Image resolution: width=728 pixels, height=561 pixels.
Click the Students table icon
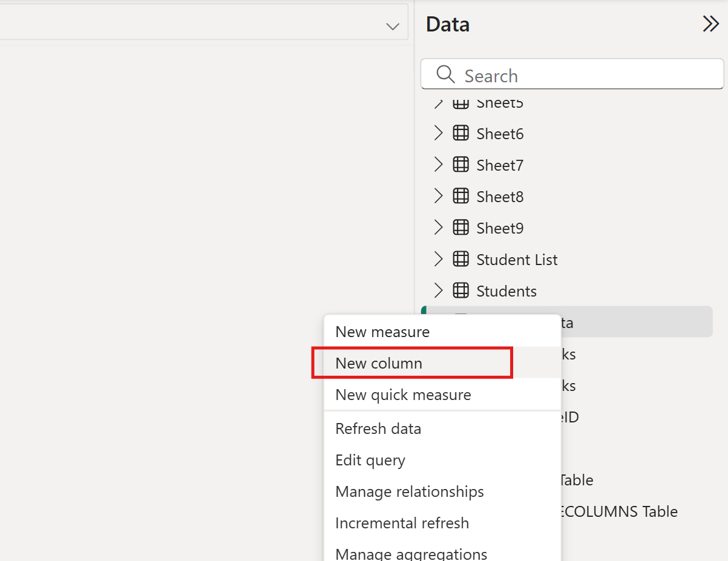click(x=461, y=290)
